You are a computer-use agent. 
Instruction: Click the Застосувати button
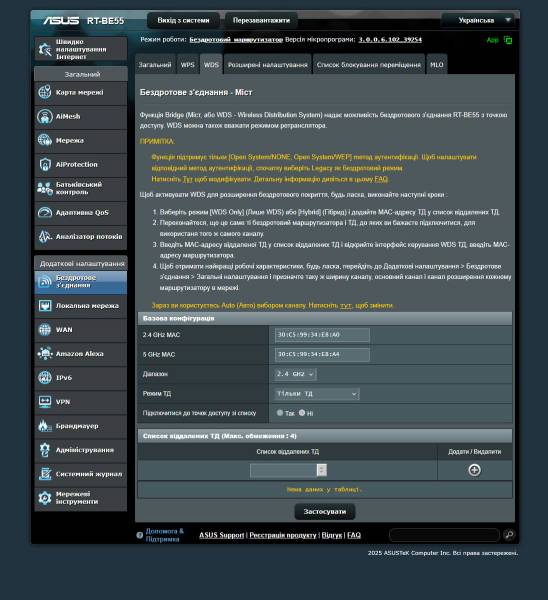325,512
